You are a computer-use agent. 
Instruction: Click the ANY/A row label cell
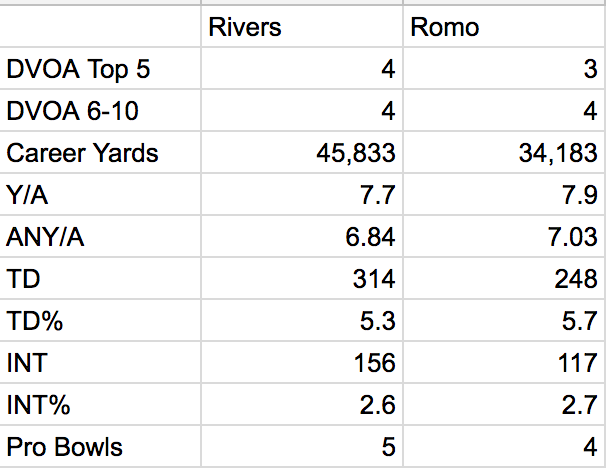pyautogui.click(x=100, y=237)
